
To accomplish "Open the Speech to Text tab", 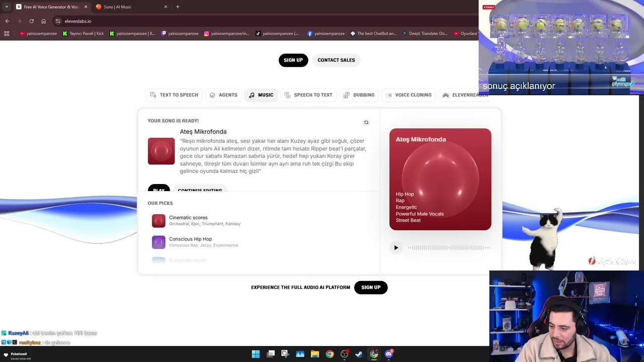I will (308, 95).
